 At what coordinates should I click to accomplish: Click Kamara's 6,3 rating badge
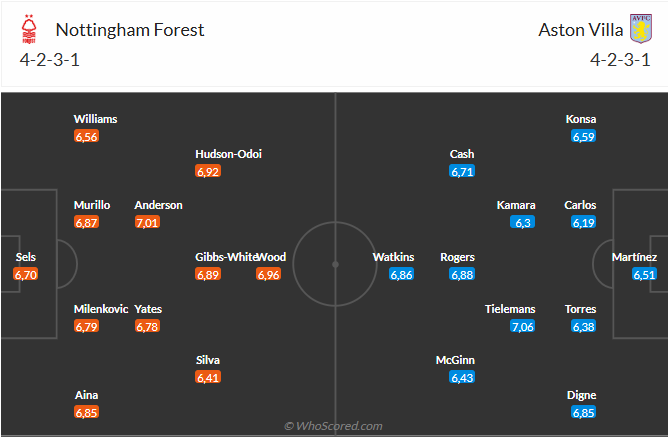click(x=522, y=222)
